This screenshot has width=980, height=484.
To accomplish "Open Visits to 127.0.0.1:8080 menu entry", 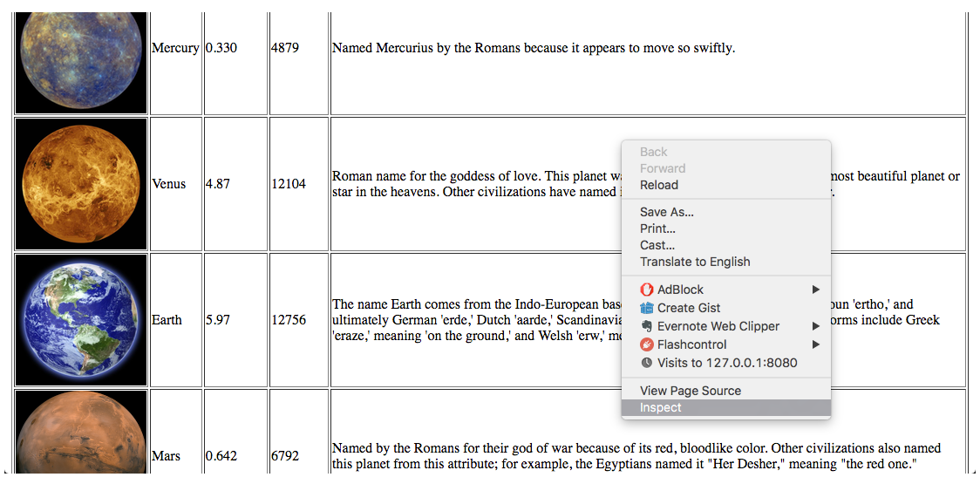I will 726,363.
